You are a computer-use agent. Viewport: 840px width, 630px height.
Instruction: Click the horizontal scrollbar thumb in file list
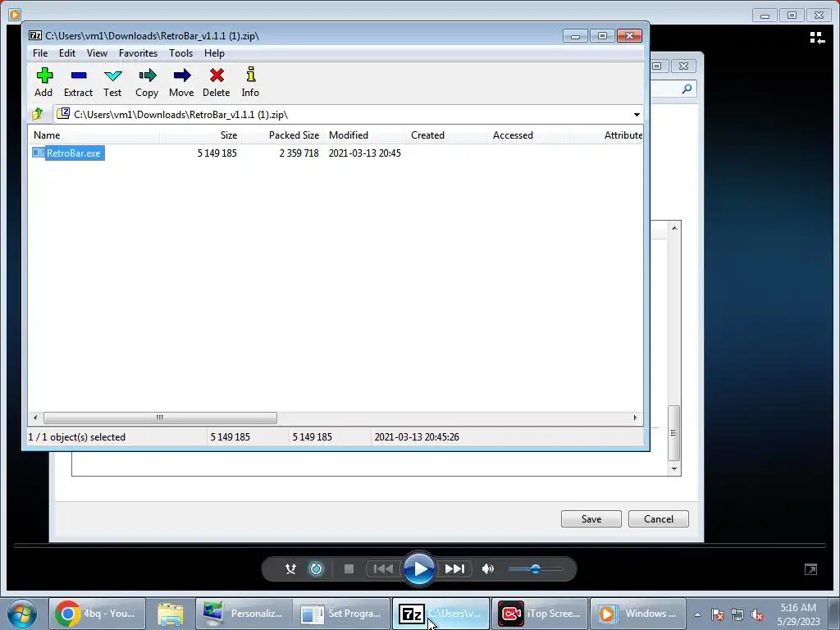pyautogui.click(x=160, y=418)
